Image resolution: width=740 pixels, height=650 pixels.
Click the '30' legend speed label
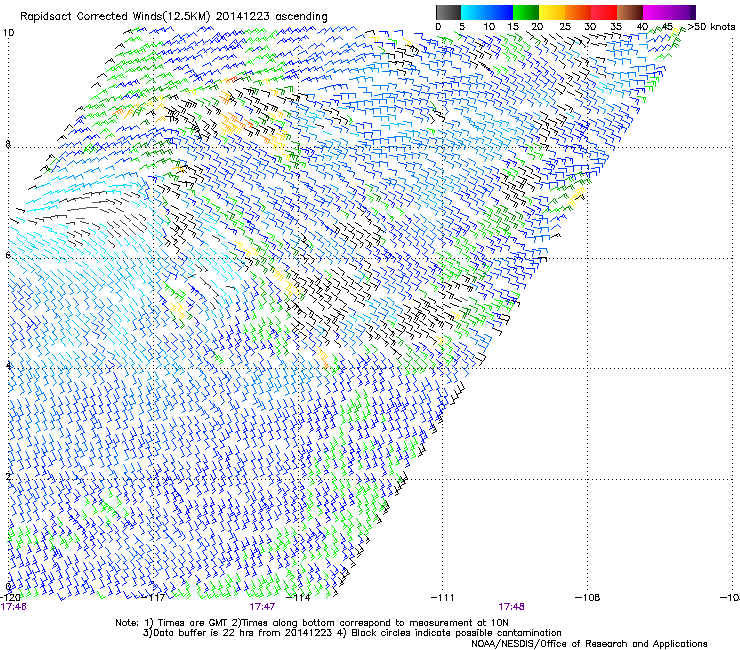[590, 27]
